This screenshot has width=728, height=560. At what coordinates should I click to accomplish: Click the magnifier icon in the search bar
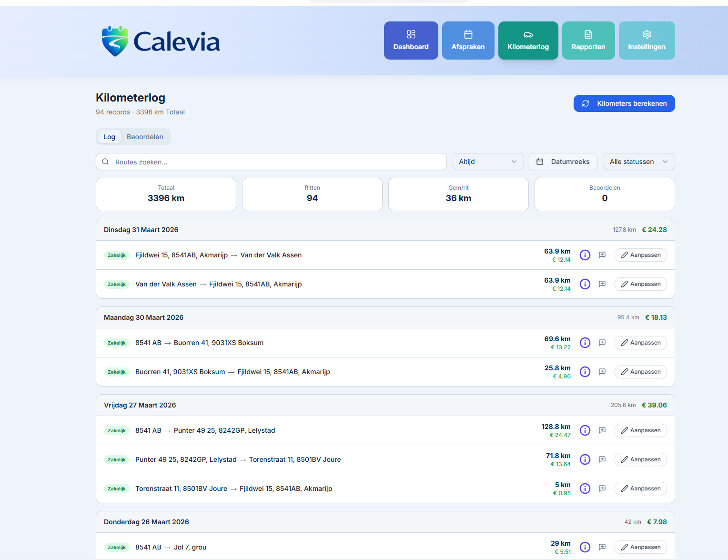[x=105, y=162]
